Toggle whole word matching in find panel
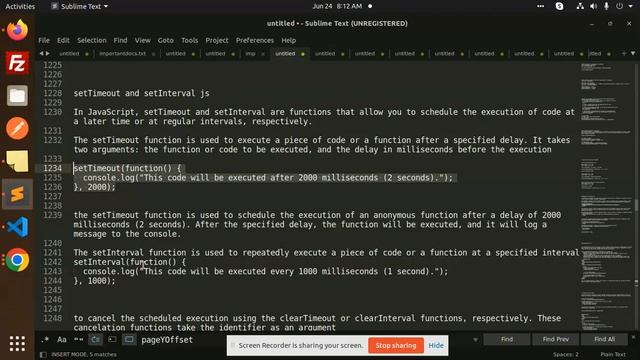The height and width of the screenshot is (360, 640). [78, 340]
